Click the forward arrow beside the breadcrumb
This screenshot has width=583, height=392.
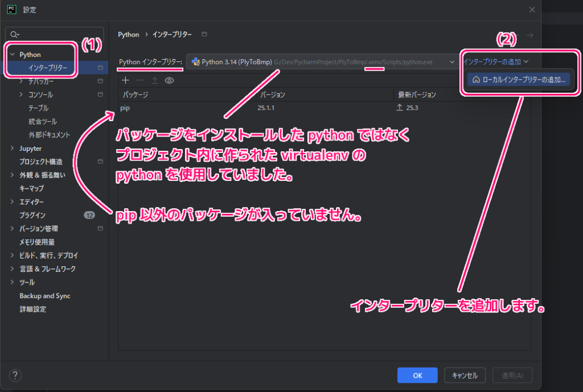529,34
